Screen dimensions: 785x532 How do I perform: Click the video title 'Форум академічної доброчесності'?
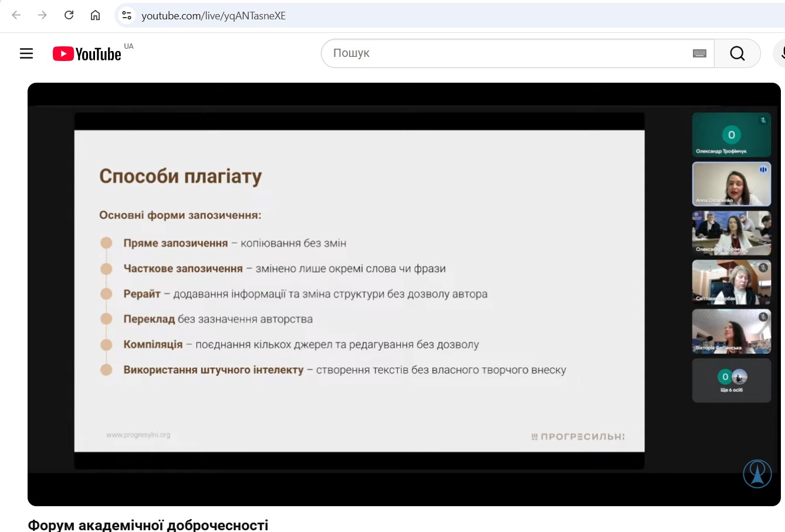148,524
